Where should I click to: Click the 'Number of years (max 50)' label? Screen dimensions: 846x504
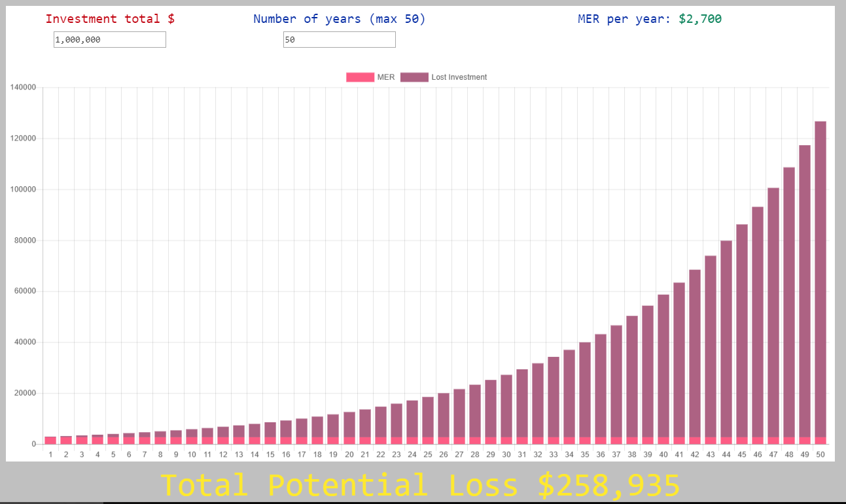(340, 19)
